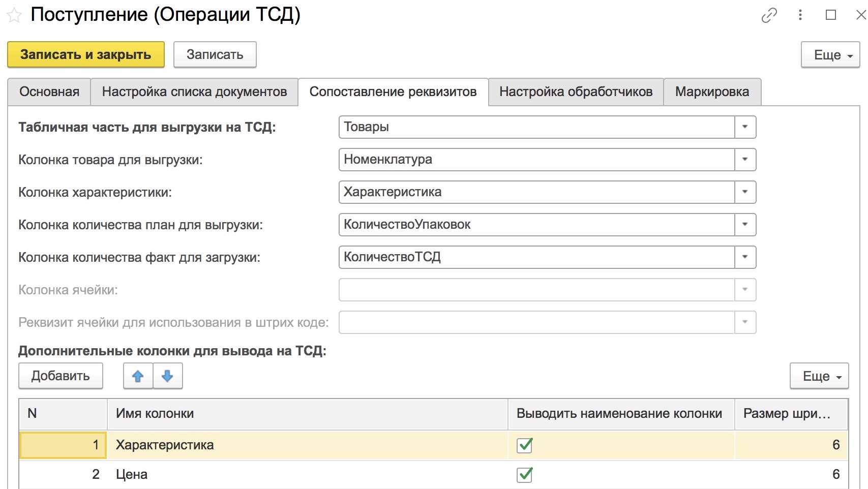Toggle show column name for Характеристика row
The height and width of the screenshot is (489, 868).
(x=524, y=445)
